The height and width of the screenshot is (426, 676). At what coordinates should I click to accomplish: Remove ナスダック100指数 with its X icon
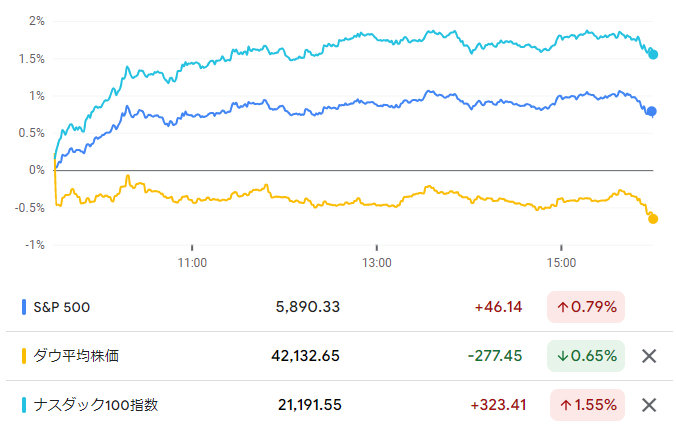point(649,405)
